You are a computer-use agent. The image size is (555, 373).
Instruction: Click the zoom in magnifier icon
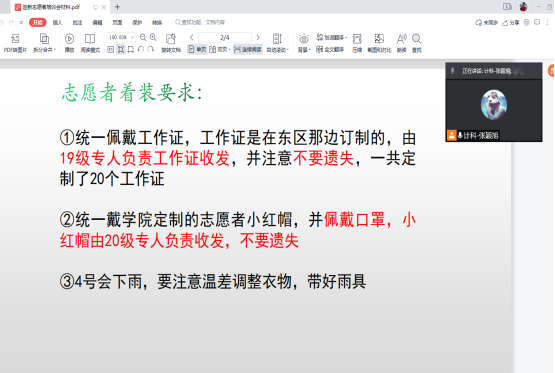[x=153, y=37]
